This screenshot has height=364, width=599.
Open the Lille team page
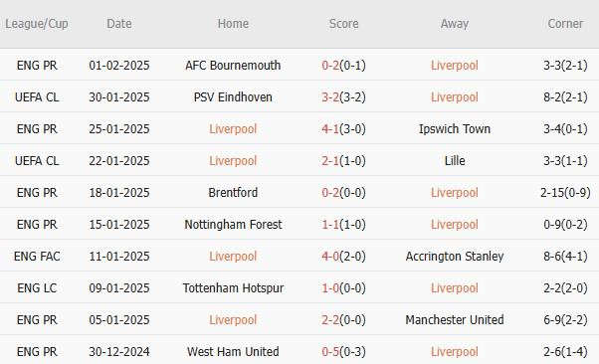(x=454, y=161)
